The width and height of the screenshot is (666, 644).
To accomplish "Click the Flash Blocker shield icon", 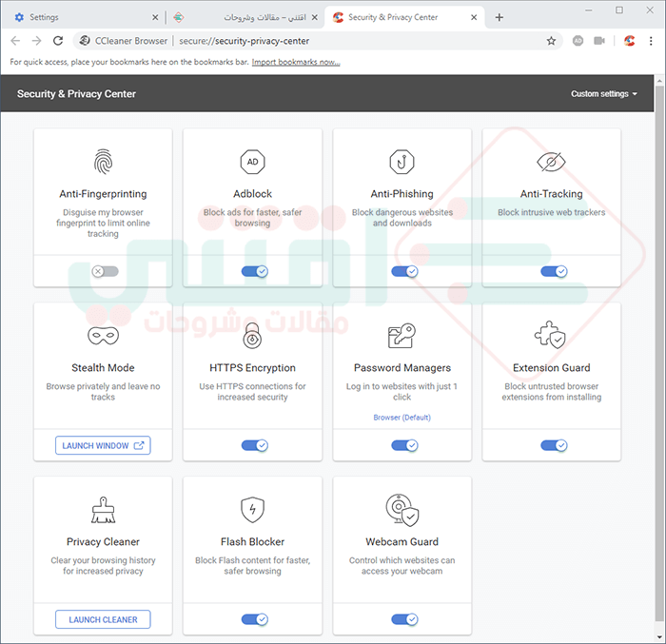I will [253, 510].
